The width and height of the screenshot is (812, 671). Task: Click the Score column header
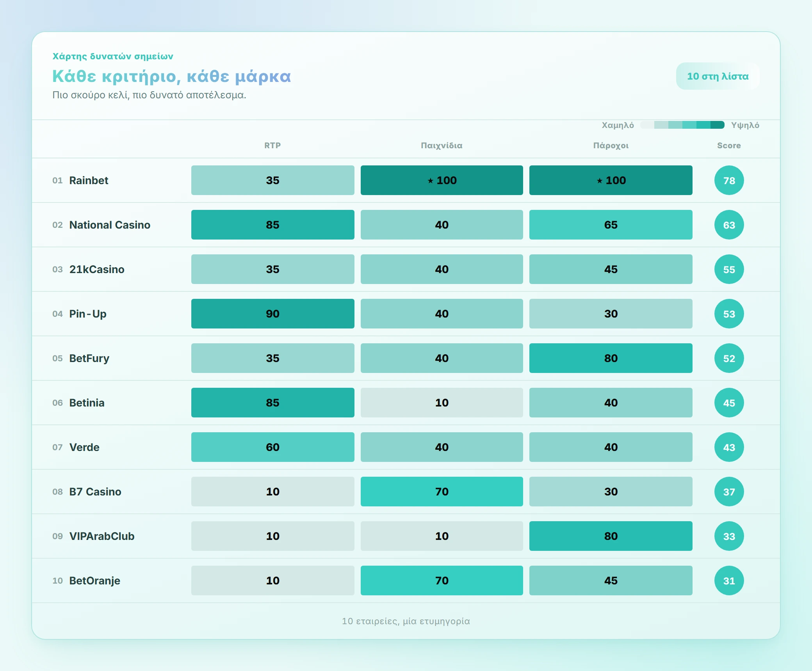pyautogui.click(x=729, y=146)
